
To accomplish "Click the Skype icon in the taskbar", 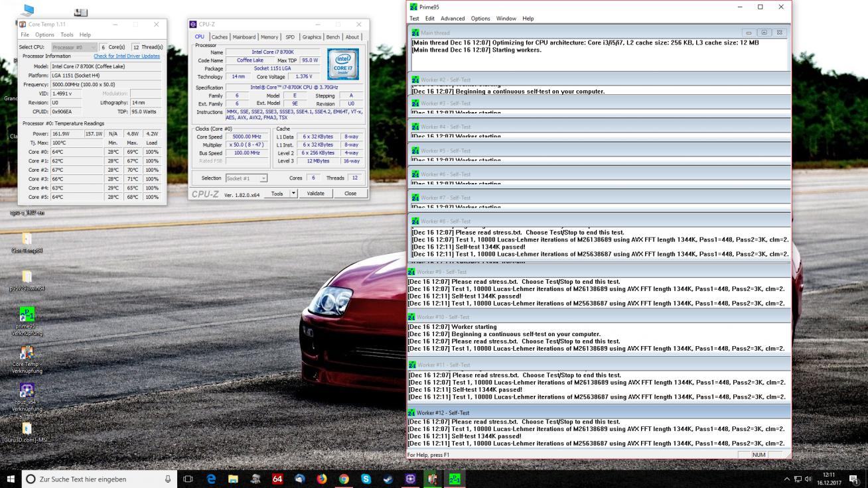I will coord(366,479).
